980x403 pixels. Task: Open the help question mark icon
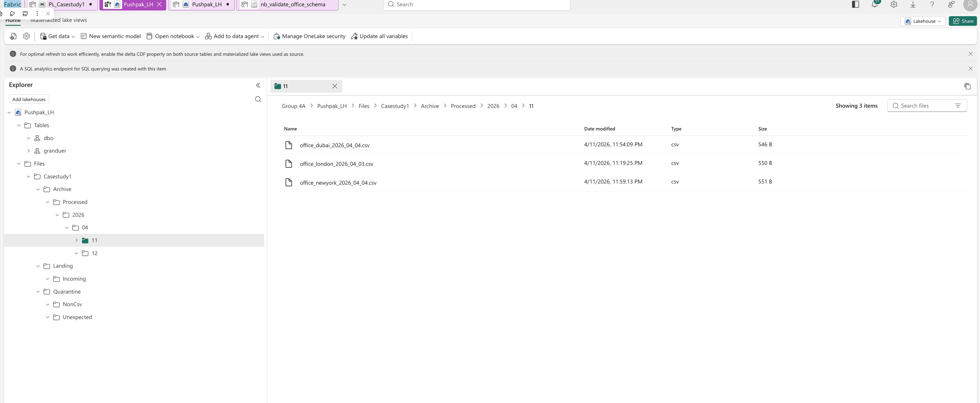point(932,4)
